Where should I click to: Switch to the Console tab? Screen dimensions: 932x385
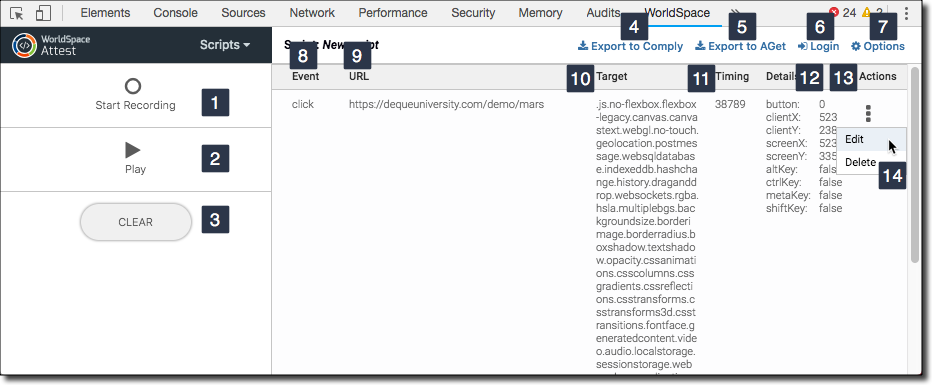(x=175, y=12)
